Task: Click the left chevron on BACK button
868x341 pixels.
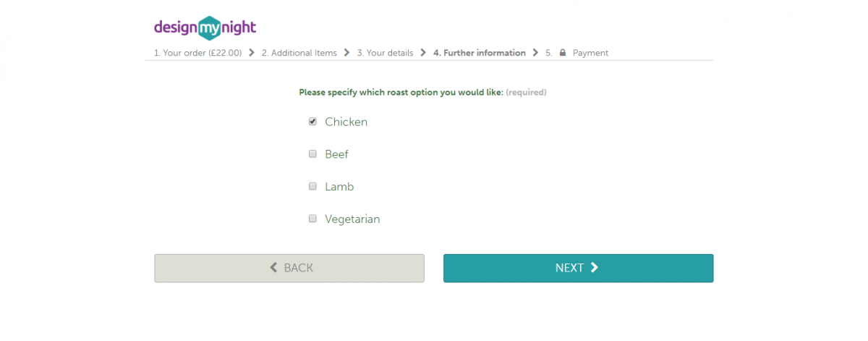Action: [273, 268]
